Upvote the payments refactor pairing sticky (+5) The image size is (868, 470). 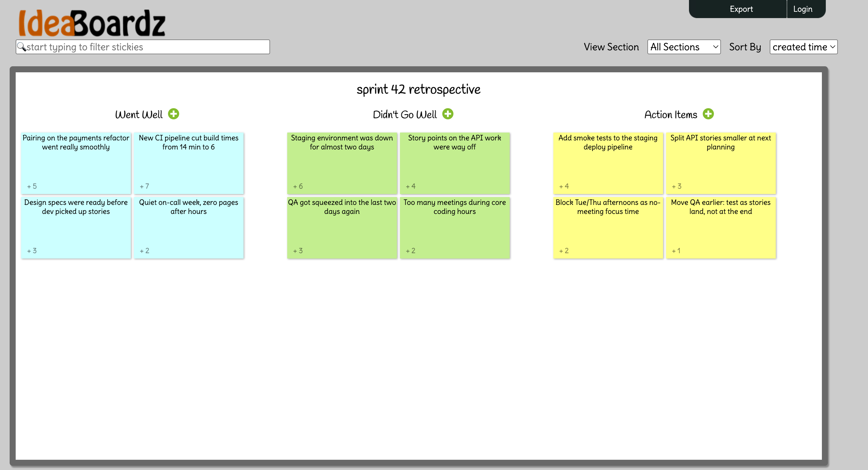32,186
